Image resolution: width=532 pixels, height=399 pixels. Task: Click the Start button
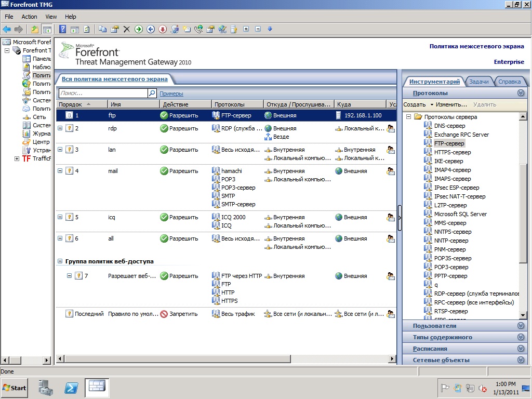click(x=15, y=388)
